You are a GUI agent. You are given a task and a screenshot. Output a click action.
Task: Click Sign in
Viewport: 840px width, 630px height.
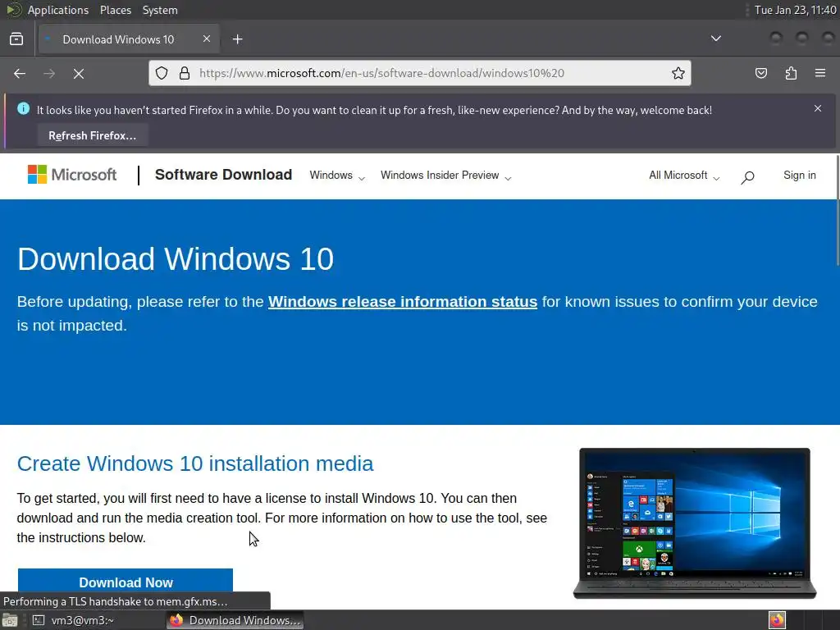(x=799, y=176)
